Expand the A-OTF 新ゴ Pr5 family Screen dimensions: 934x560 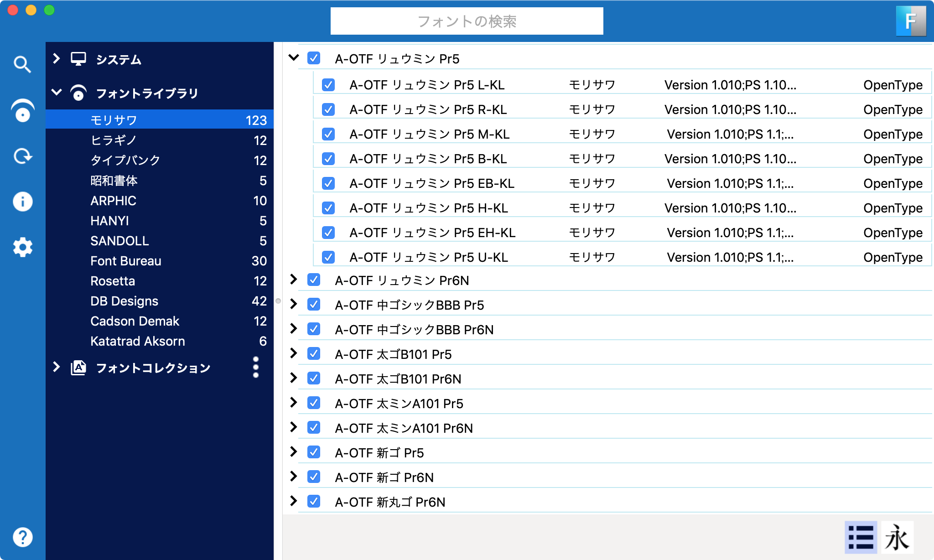pos(294,452)
